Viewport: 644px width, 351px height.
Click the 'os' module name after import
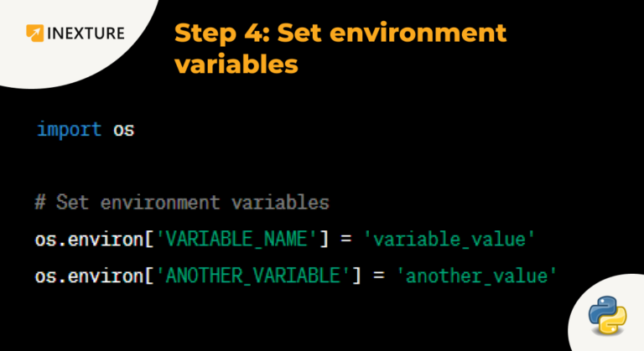click(x=123, y=131)
